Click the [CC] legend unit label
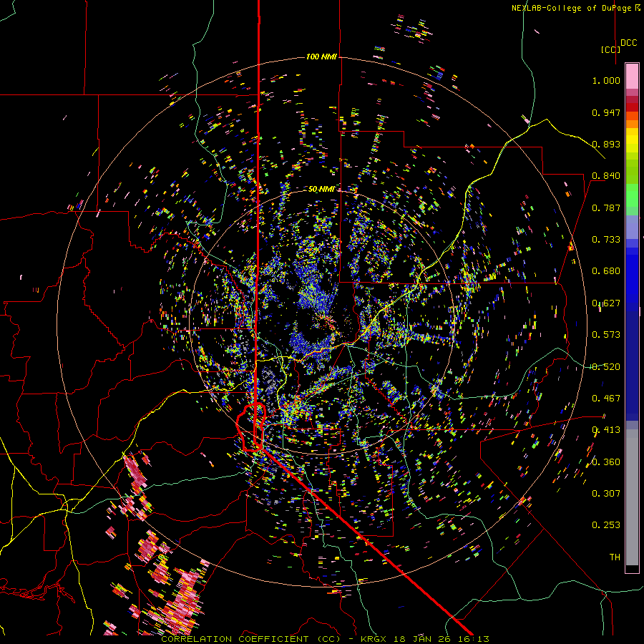This screenshot has width=644, height=644. coord(610,49)
